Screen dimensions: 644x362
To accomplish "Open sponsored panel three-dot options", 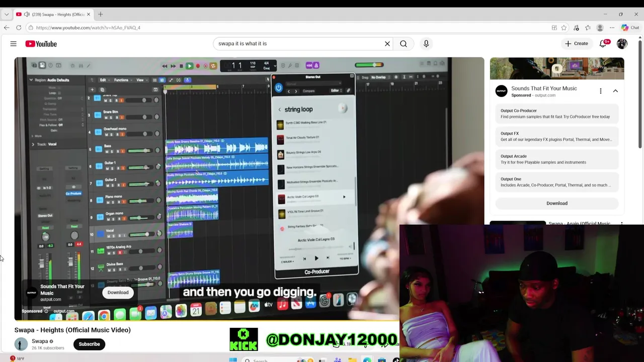I will tap(600, 91).
